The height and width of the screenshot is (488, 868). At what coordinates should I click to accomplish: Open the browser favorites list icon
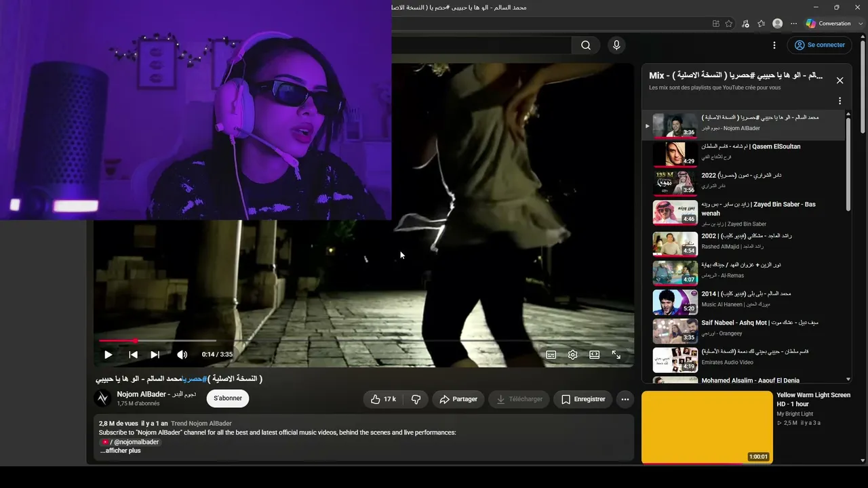pyautogui.click(x=762, y=24)
